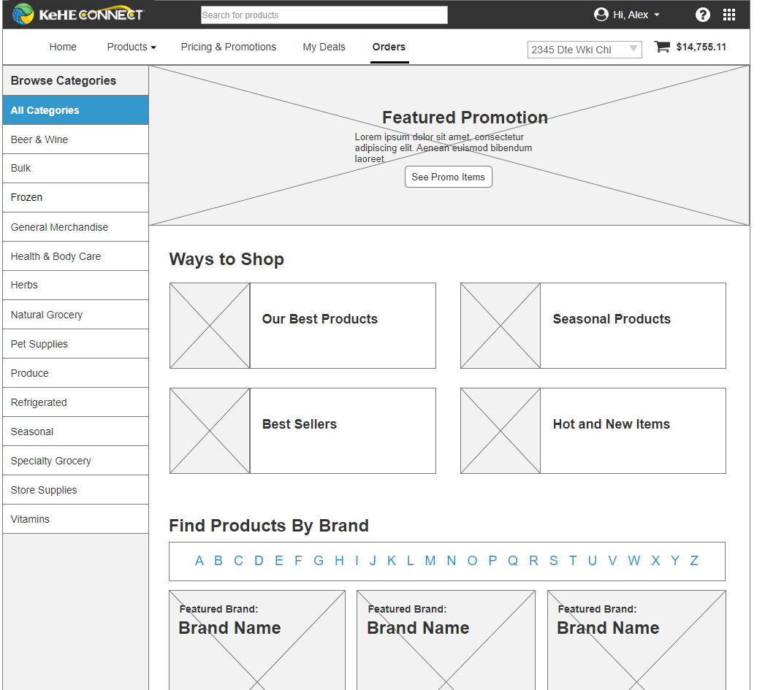Expand the Products menu
Image resolution: width=784 pixels, height=690 pixels.
pos(131,47)
